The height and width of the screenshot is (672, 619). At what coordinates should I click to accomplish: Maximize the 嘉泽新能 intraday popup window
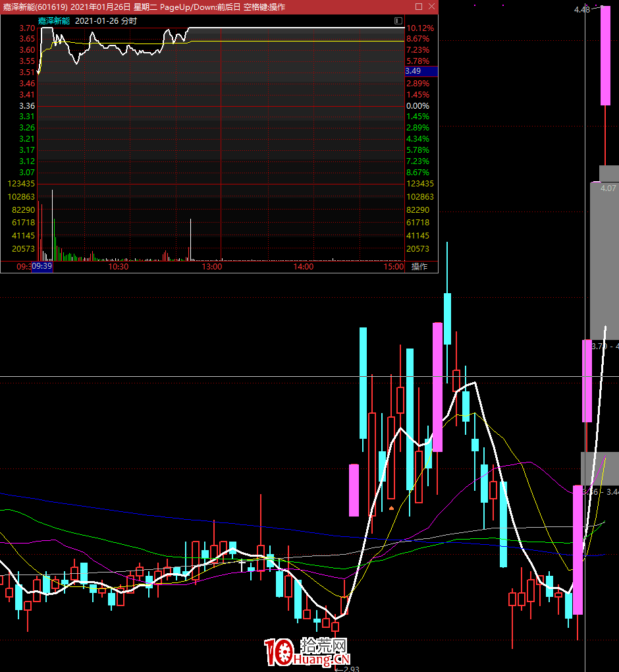(419, 7)
